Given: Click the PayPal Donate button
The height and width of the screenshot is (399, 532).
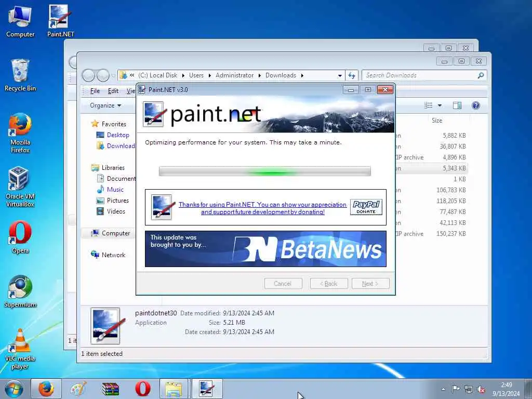Looking at the screenshot, I should (x=366, y=207).
